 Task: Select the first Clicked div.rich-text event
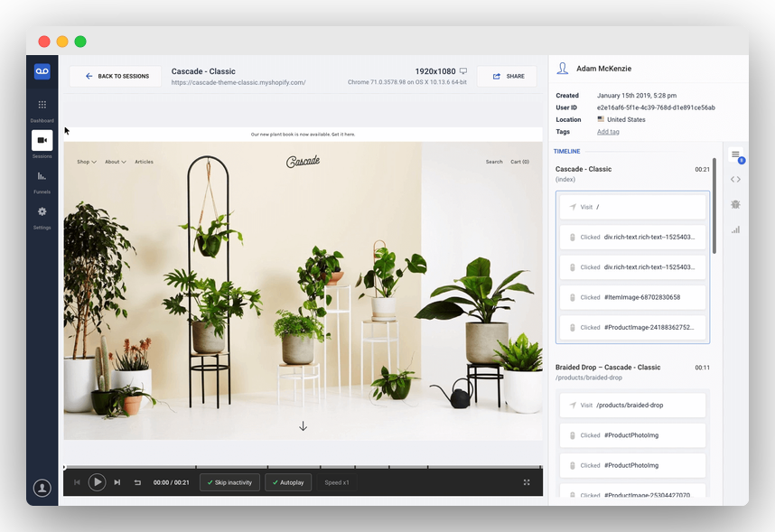point(632,238)
